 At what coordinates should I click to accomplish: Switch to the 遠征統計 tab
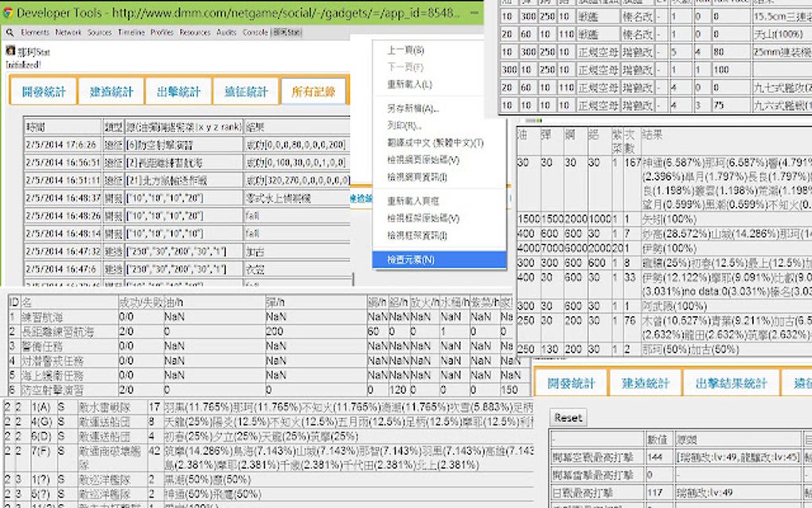pos(245,92)
